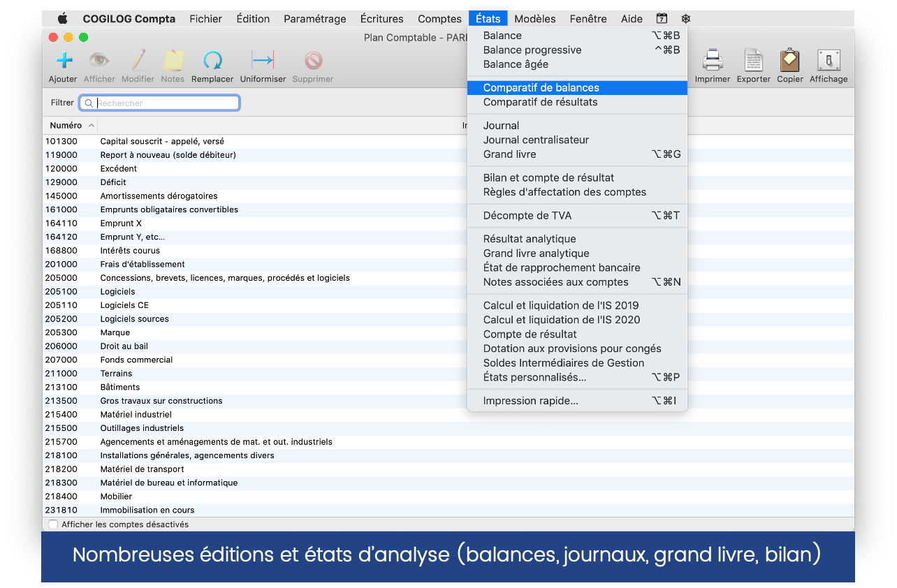Screen dimensions: 897x588
Task: Select Balance in the États menu
Action: (577, 36)
